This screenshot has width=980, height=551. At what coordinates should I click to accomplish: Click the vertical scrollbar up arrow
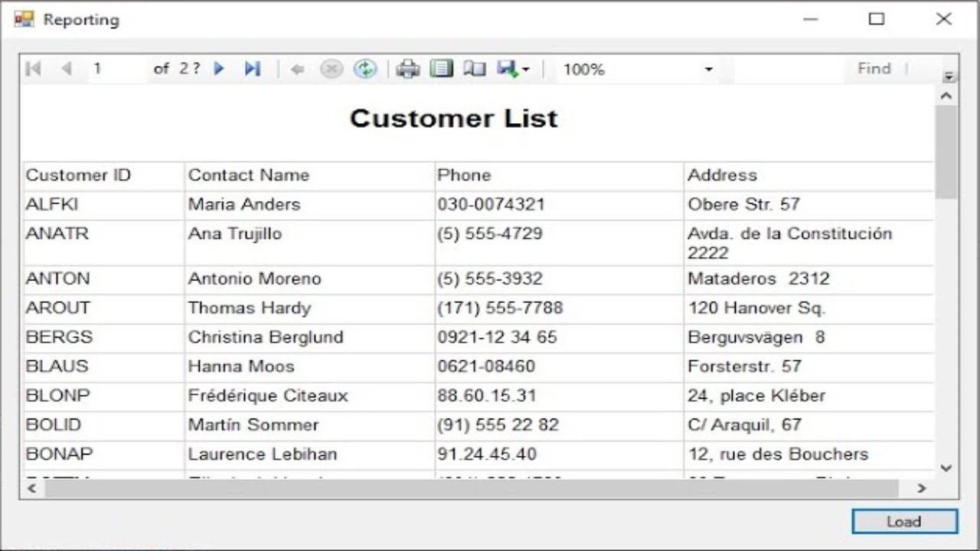(x=946, y=96)
